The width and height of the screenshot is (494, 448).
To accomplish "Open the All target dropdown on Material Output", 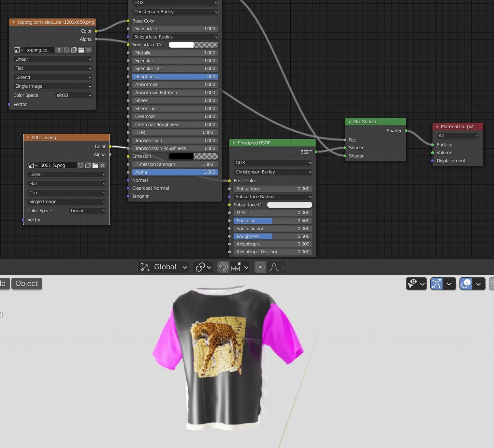I will tap(458, 136).
